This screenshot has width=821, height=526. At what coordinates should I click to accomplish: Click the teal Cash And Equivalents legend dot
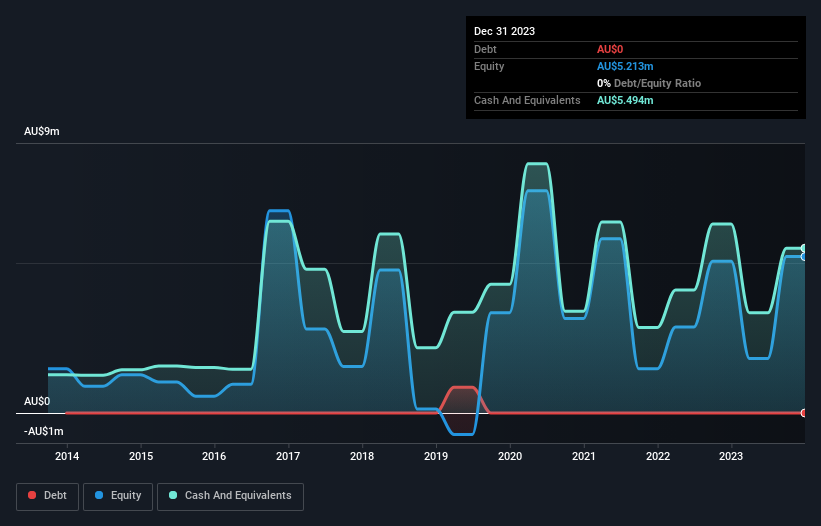[173, 495]
